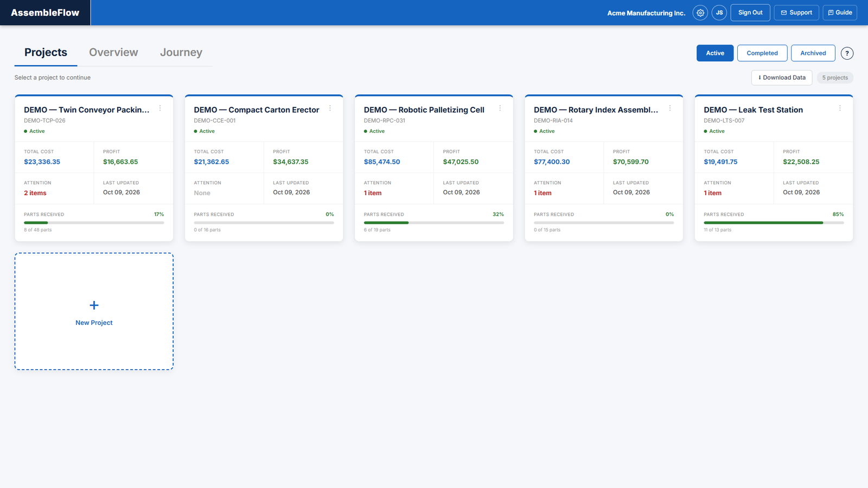Click profit $22,508.25

(801, 162)
